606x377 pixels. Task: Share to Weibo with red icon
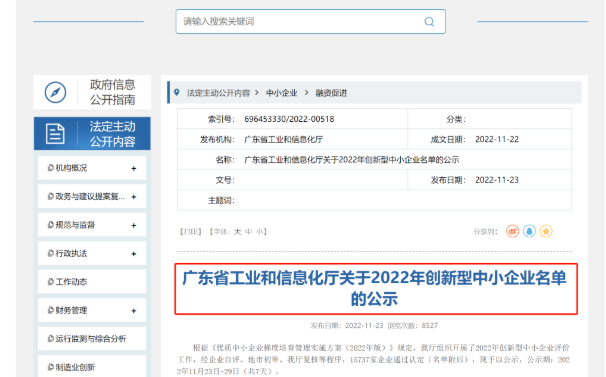pyautogui.click(x=512, y=231)
